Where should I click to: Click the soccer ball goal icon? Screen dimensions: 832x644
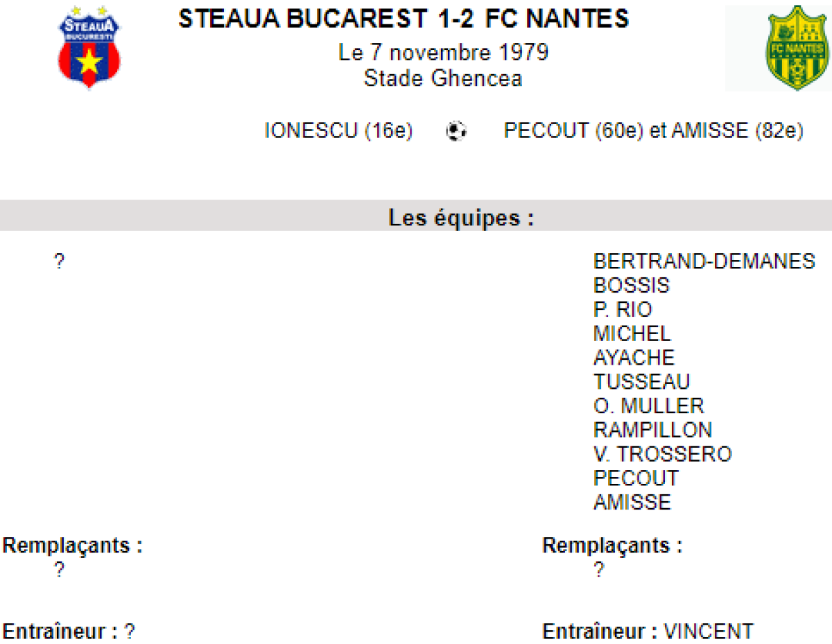pos(456,131)
